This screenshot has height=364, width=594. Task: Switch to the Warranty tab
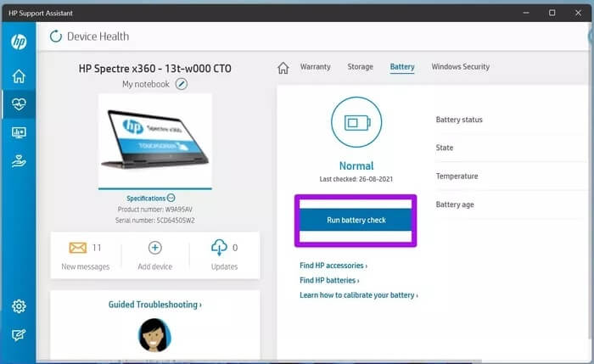[315, 67]
